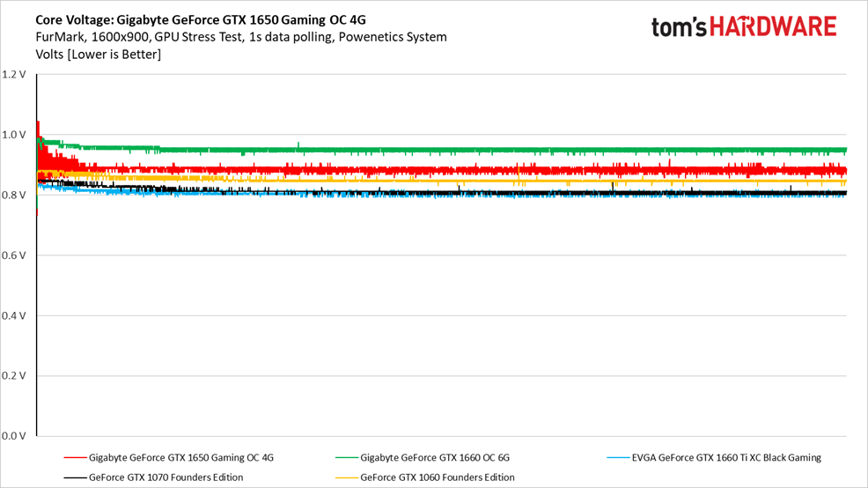The height and width of the screenshot is (488, 868).
Task: Select the 'EVGA GeForce GTX 1660 Ti XC Black Gaming' legend entry
Action: [x=714, y=457]
